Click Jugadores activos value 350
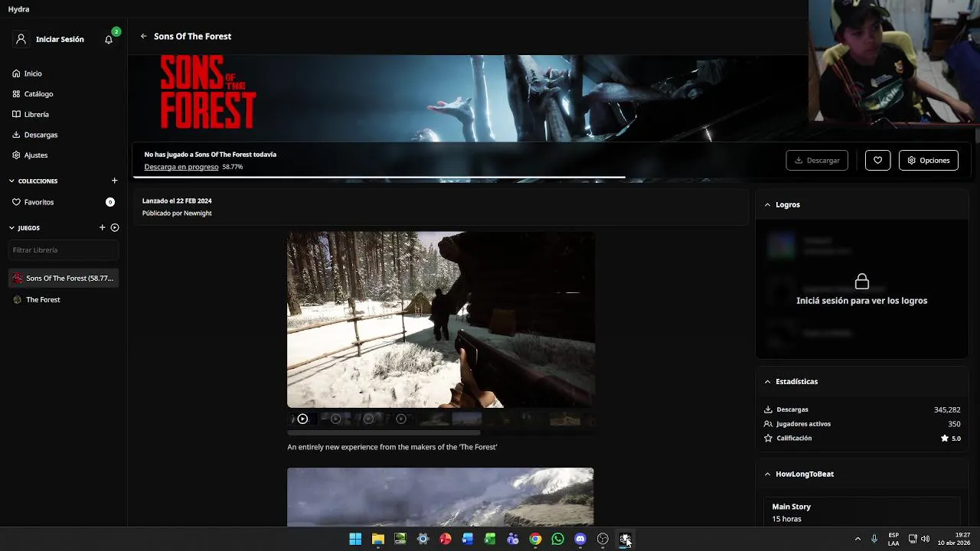The image size is (980, 551). [954, 424]
